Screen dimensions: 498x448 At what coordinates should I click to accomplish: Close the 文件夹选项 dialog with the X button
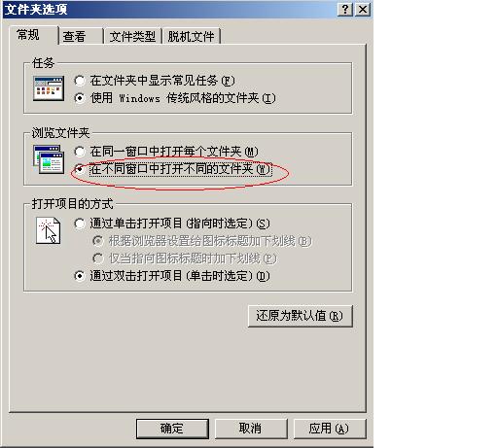click(363, 10)
